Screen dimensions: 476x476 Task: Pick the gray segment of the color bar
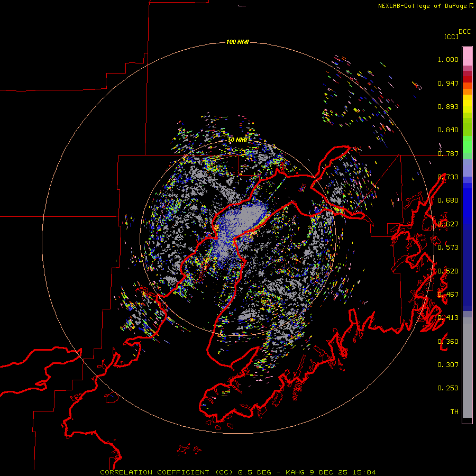pos(467,368)
